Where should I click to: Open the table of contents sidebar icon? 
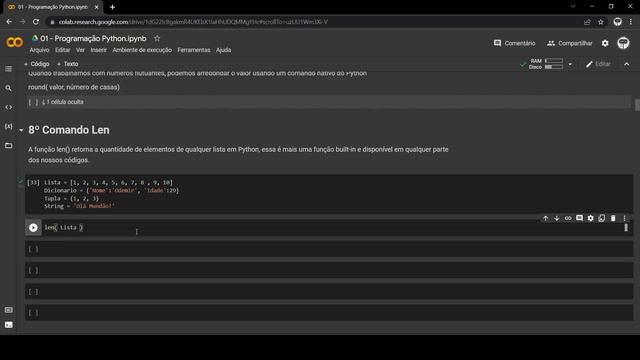8,69
